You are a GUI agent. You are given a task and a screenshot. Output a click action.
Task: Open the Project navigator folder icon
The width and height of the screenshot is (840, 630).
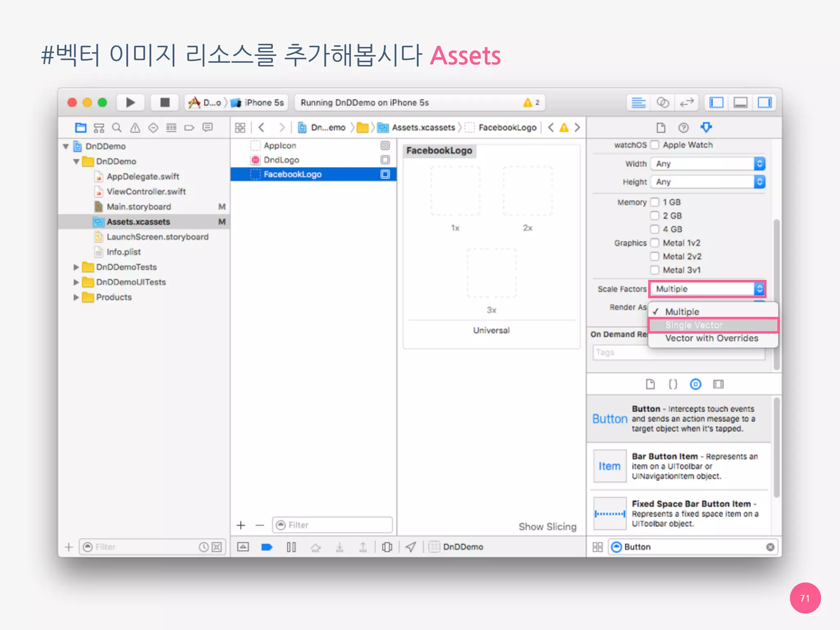coord(81,128)
